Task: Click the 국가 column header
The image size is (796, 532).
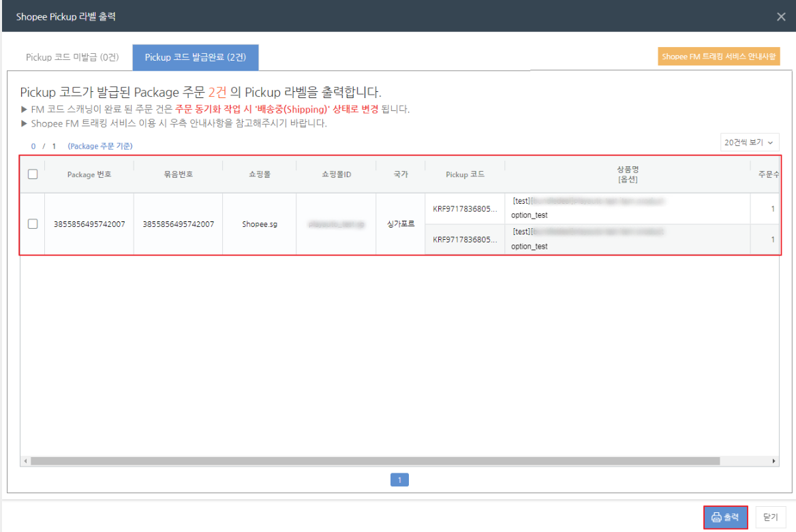Action: pyautogui.click(x=401, y=174)
